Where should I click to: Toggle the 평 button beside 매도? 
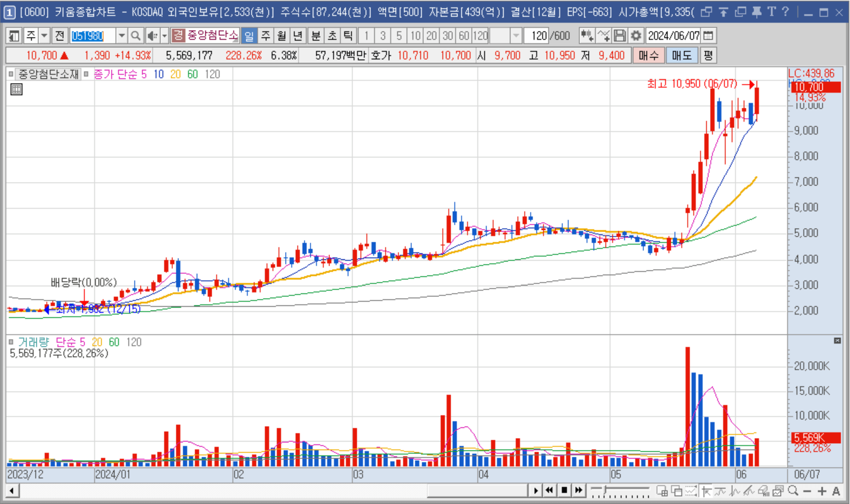(x=708, y=55)
